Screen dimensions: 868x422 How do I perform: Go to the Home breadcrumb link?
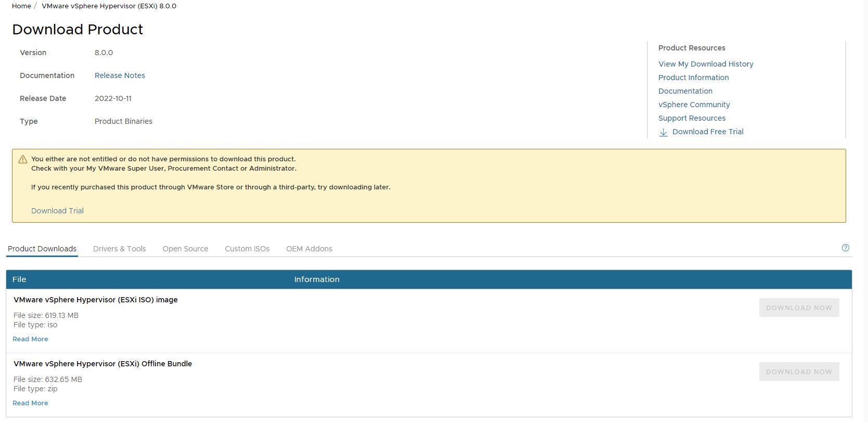tap(21, 6)
